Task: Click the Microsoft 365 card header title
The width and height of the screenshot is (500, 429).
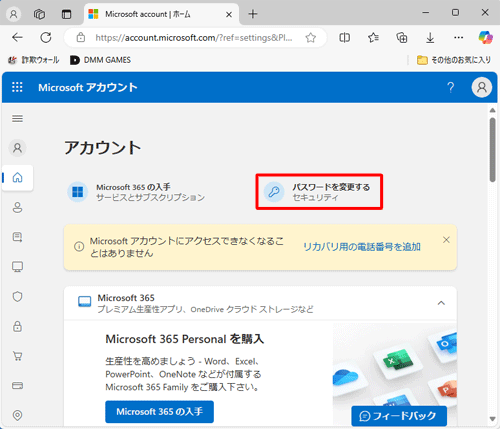Action: (x=126, y=298)
